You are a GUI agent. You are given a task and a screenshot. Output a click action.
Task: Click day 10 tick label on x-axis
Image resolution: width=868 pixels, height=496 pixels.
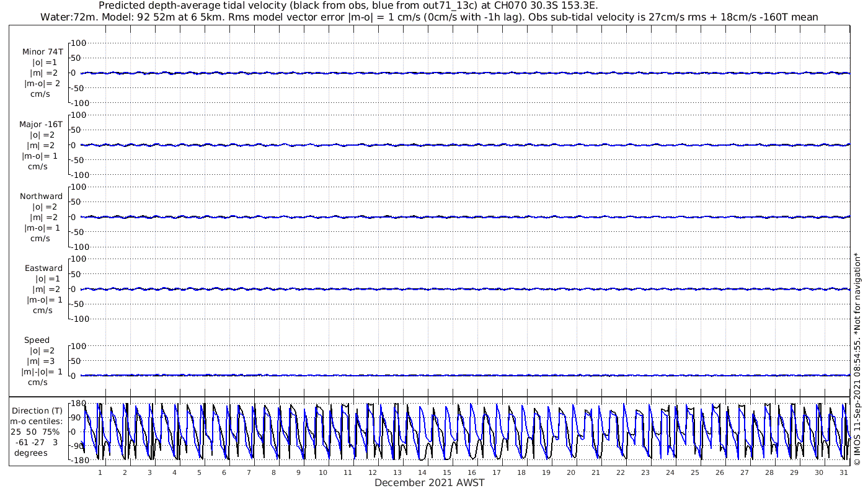(x=323, y=472)
